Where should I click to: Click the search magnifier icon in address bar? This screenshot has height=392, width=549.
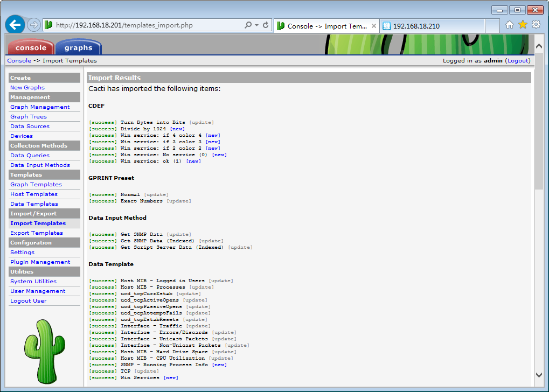coord(248,25)
